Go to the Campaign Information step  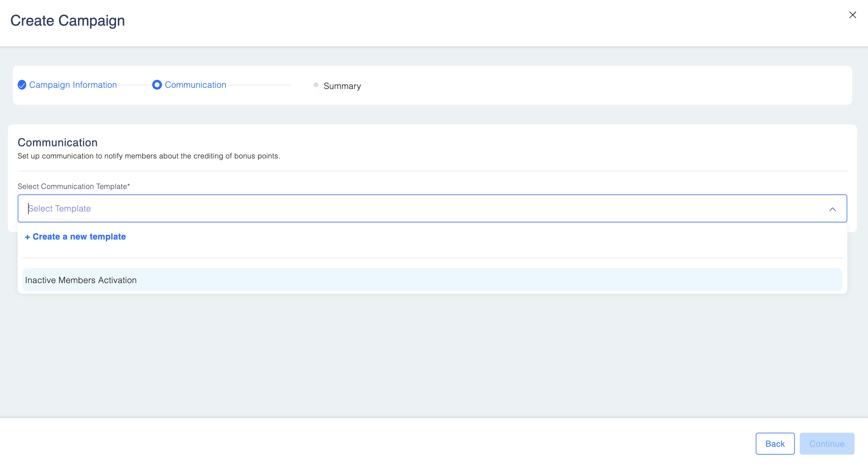[73, 85]
